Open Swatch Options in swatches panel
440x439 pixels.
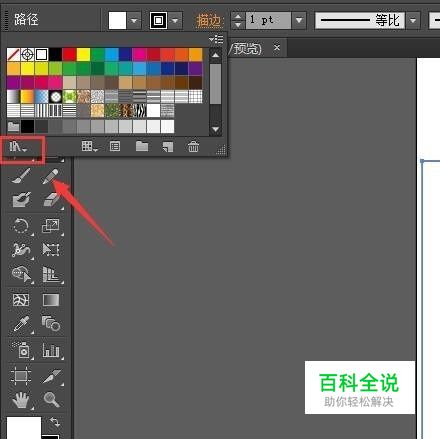[x=115, y=146]
